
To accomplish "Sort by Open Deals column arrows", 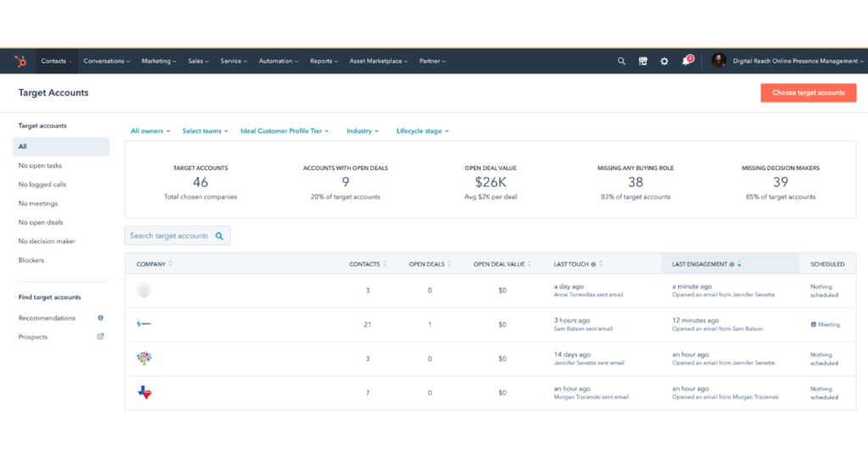I will point(449,263).
